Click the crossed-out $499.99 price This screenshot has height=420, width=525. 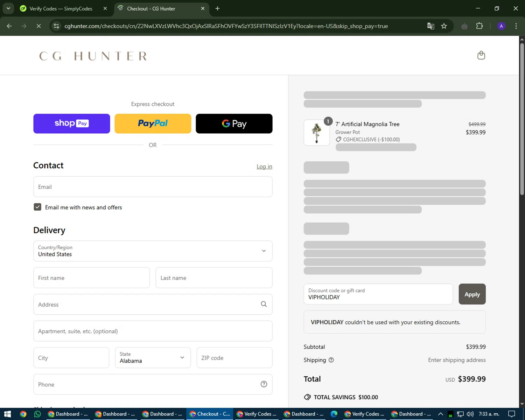click(477, 124)
